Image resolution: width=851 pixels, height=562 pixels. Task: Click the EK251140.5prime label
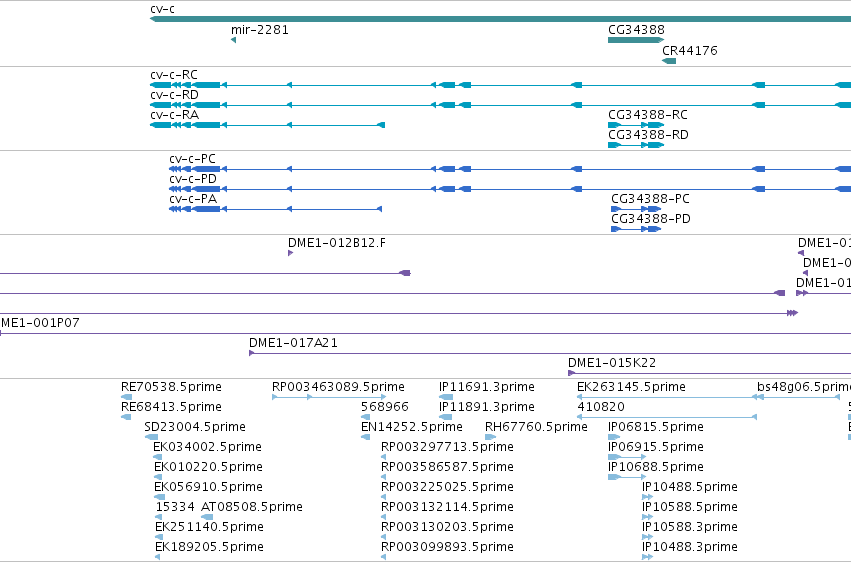(209, 528)
